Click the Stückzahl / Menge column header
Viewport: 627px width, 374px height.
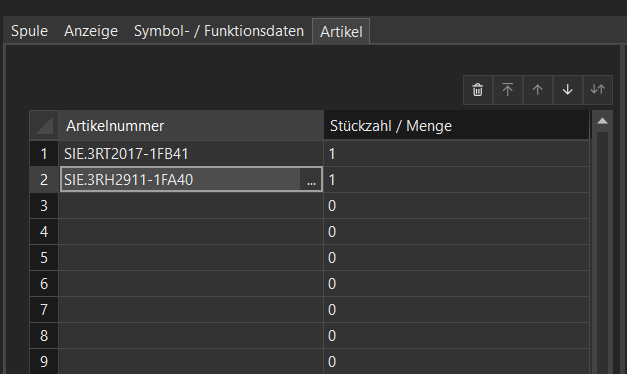click(457, 126)
